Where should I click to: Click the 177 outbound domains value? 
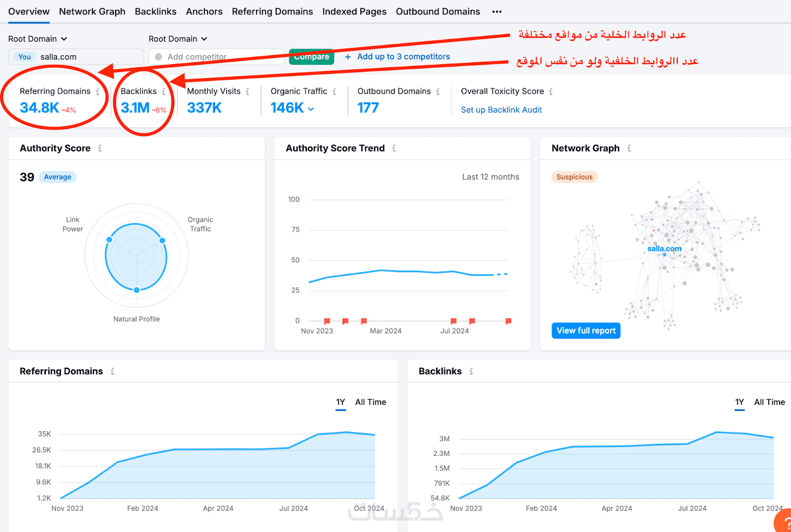coord(368,108)
